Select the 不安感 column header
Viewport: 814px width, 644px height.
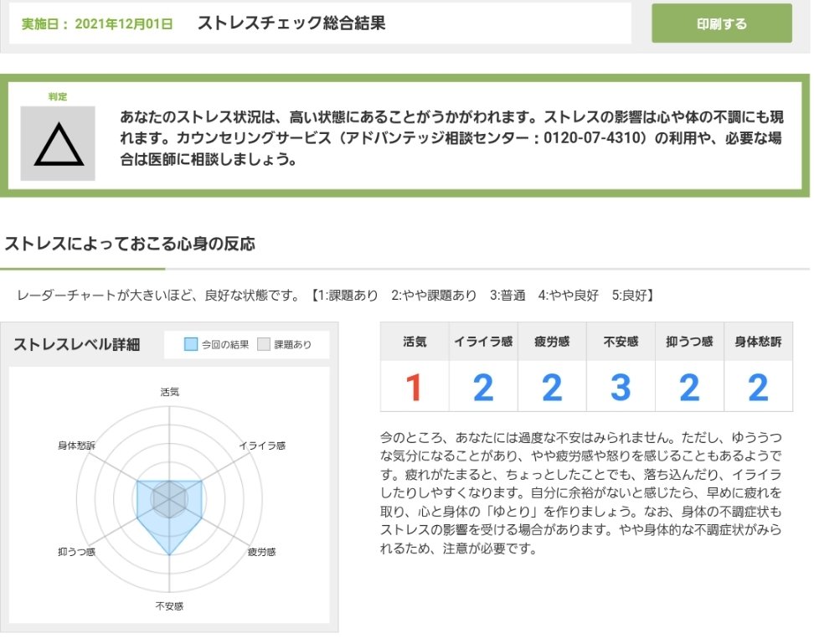tap(621, 342)
